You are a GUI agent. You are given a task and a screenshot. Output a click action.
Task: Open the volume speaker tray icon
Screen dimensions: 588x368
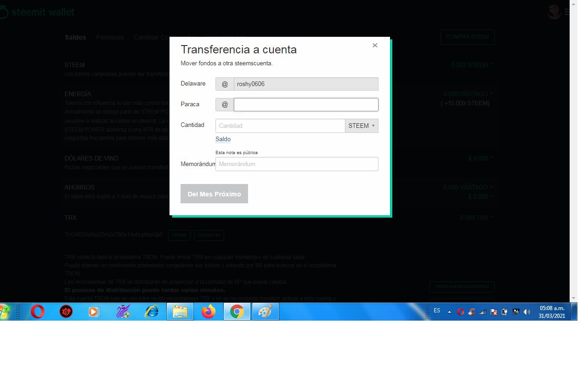tap(527, 312)
